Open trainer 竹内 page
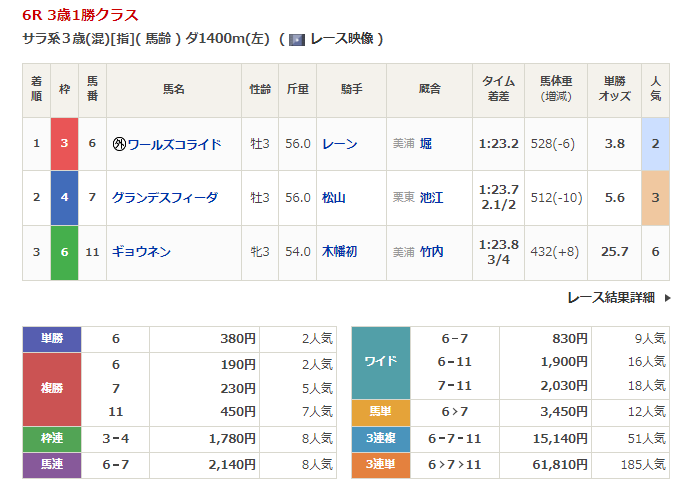The image size is (687, 485). click(x=432, y=251)
